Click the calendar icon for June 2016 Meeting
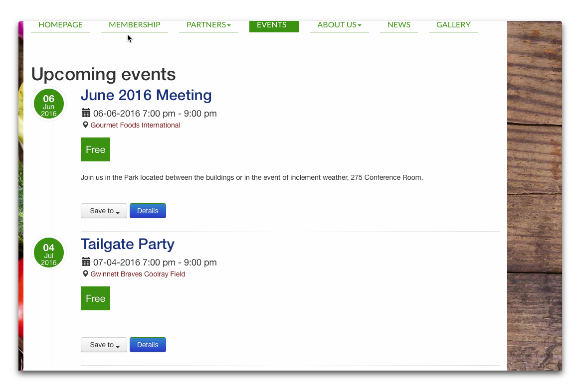The width and height of the screenshot is (581, 392). 86,113
